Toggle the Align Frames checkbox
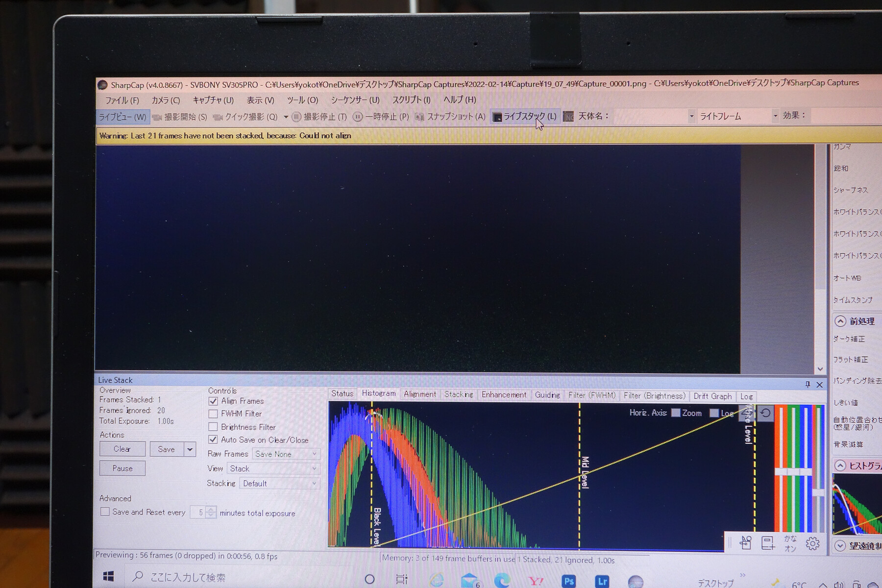882x588 pixels. tap(213, 401)
